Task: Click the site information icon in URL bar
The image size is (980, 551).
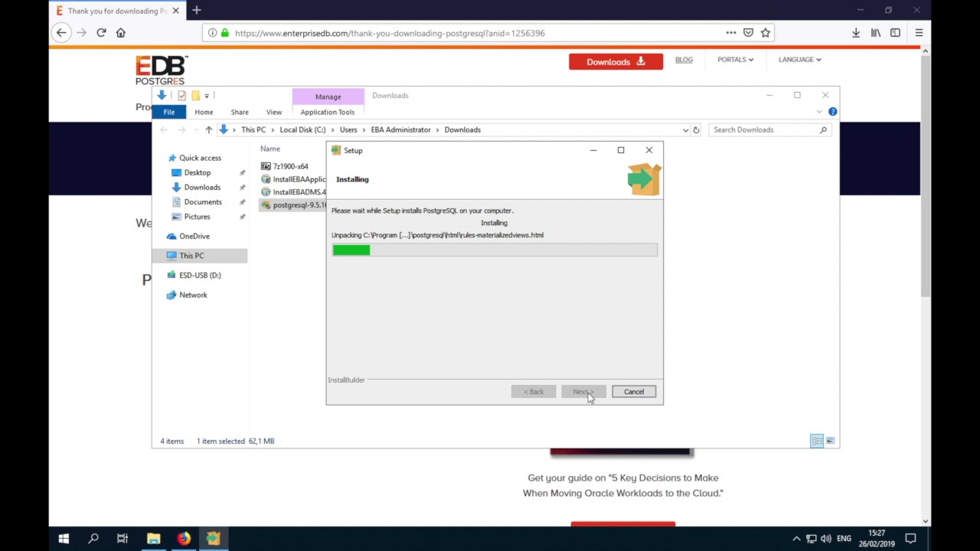Action: click(212, 33)
